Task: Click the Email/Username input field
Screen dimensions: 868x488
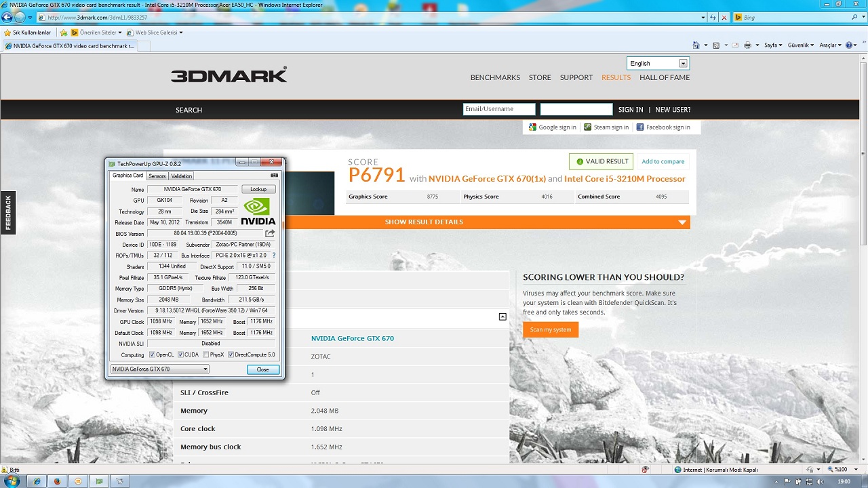Action: 499,109
